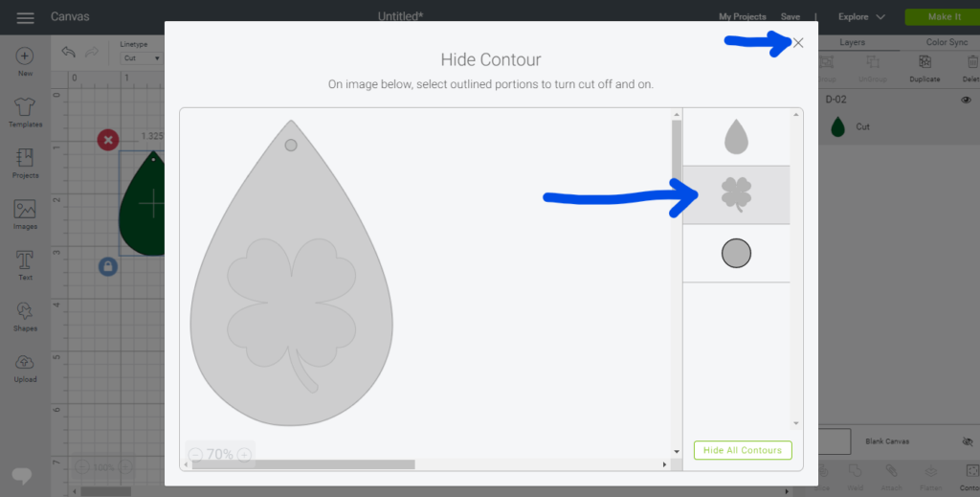Open the hamburger main menu
This screenshot has width=980, height=497.
point(25,17)
